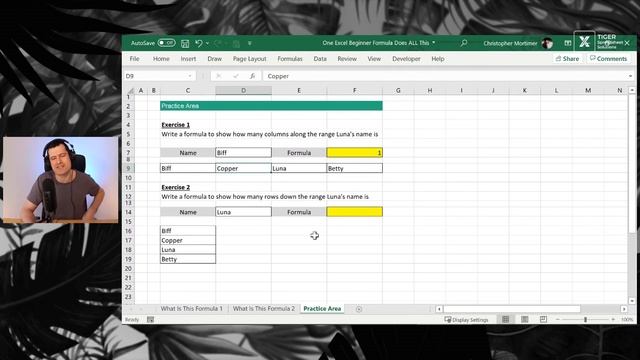Click yellow formula cell showing 1
The width and height of the screenshot is (640, 360).
coord(354,153)
